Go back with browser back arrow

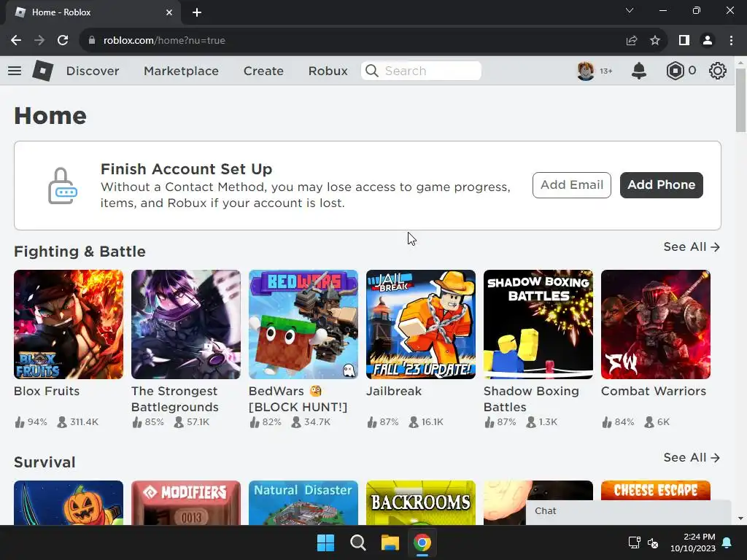coord(16,41)
